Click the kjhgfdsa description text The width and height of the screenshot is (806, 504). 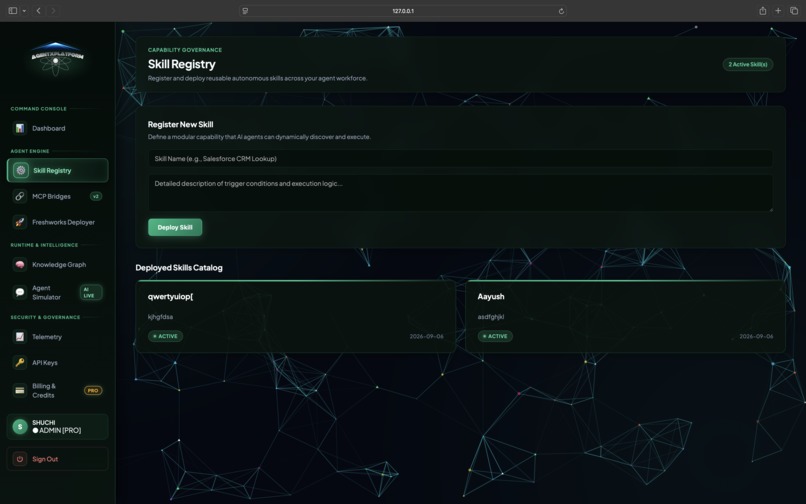[160, 317]
